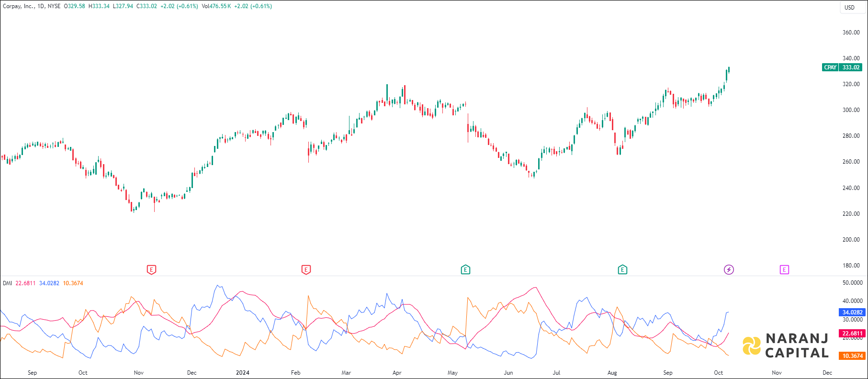
Task: Click the green CPAY ticker tag
Action: [830, 67]
